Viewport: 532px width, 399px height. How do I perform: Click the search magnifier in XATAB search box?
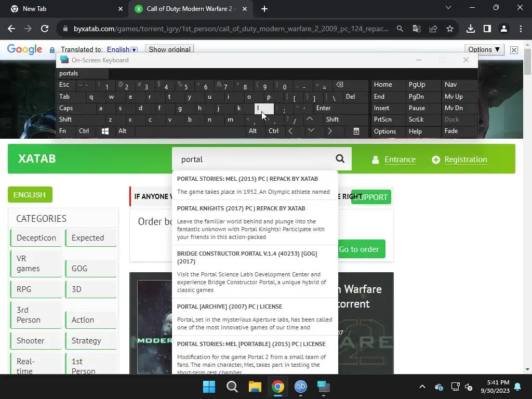point(340,159)
